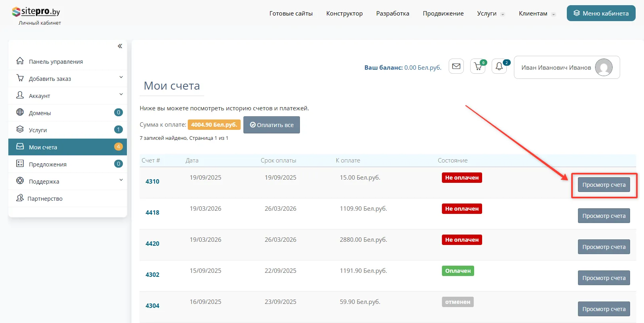Click the user avatar picture
This screenshot has width=644, height=323.
tap(603, 67)
